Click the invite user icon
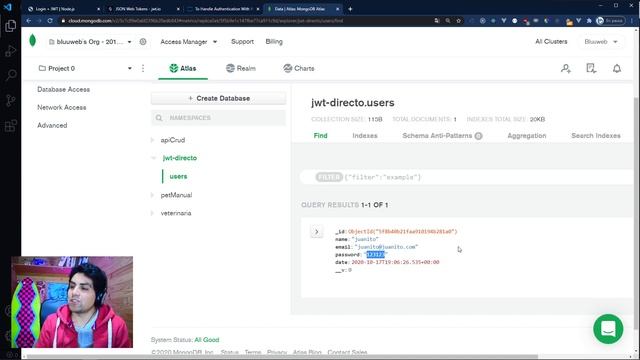Screen dimensions: 640x360 point(566,68)
